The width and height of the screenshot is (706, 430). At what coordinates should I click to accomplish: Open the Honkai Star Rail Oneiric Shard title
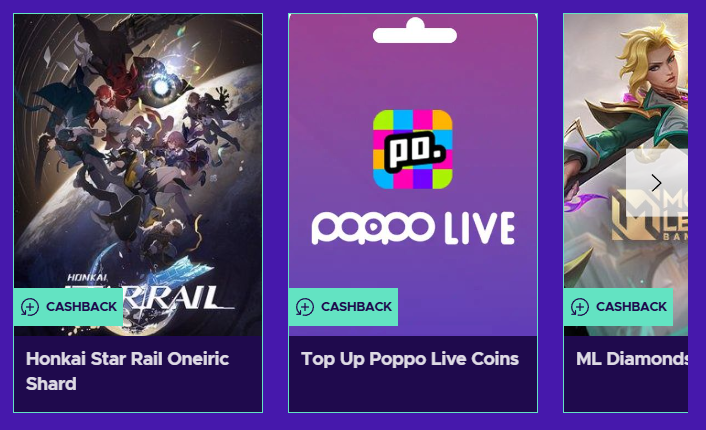coord(127,371)
